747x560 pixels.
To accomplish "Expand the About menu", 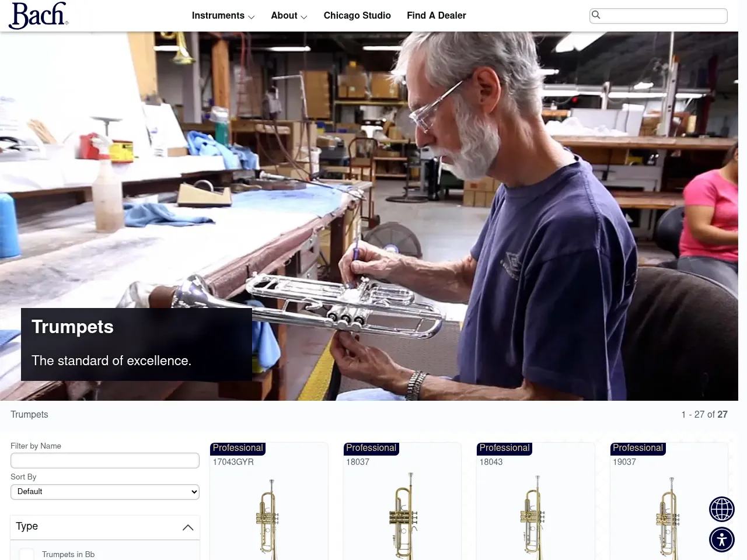I will 289,16.
